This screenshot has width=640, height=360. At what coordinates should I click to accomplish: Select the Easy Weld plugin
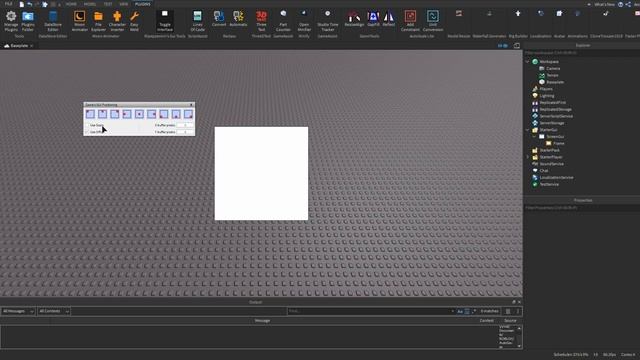point(134,21)
